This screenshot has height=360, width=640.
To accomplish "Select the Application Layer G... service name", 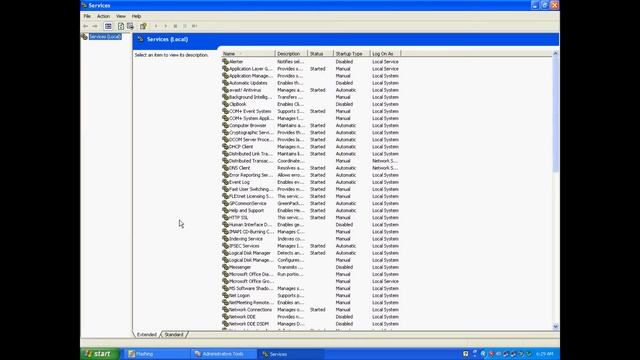I will (250, 69).
